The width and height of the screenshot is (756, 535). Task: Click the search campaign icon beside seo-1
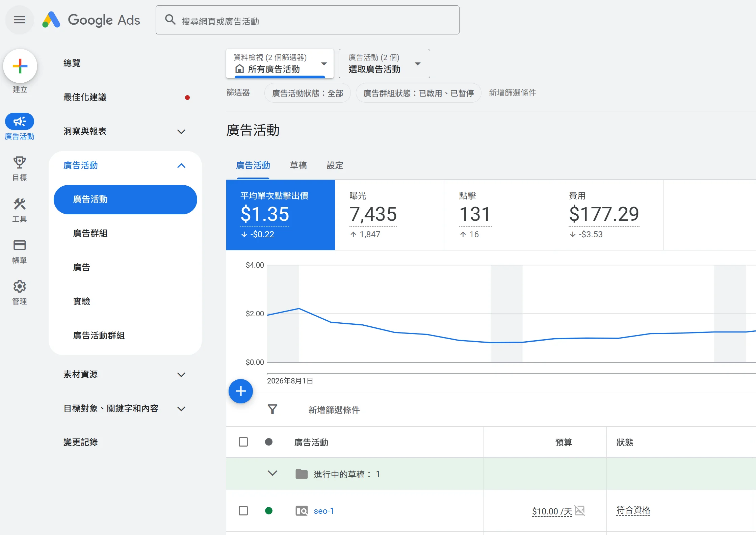point(302,511)
